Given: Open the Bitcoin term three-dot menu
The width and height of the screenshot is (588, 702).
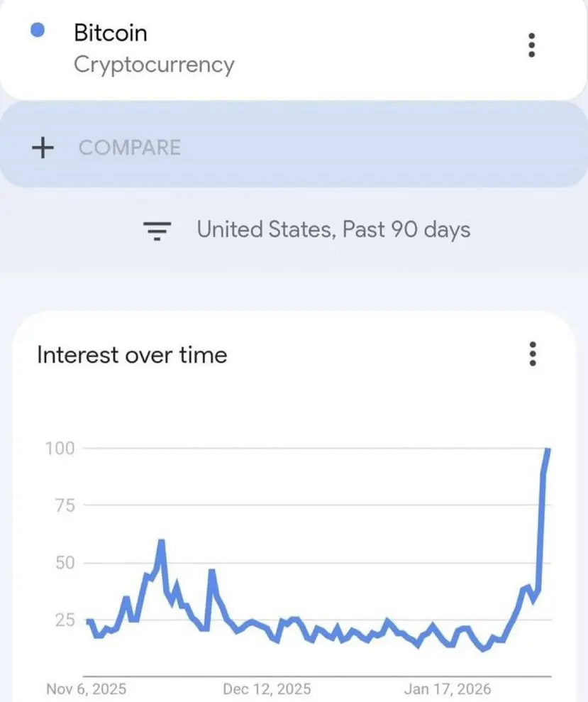Looking at the screenshot, I should tap(532, 45).
